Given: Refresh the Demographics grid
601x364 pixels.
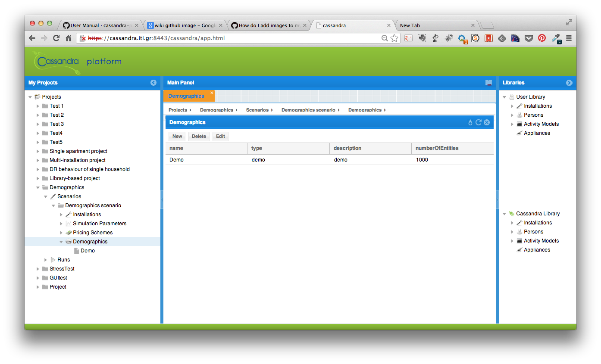Looking at the screenshot, I should [479, 122].
